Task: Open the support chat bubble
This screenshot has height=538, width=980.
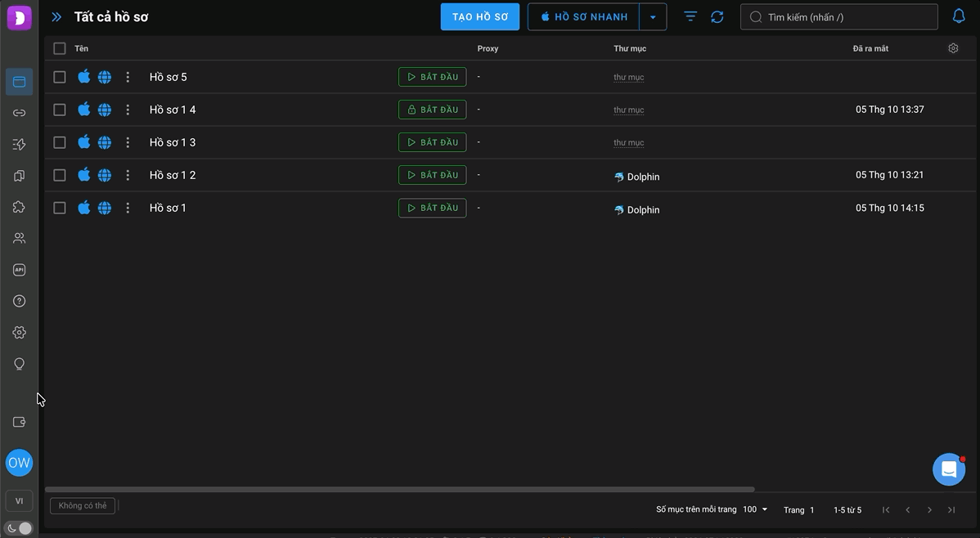Action: pyautogui.click(x=949, y=469)
